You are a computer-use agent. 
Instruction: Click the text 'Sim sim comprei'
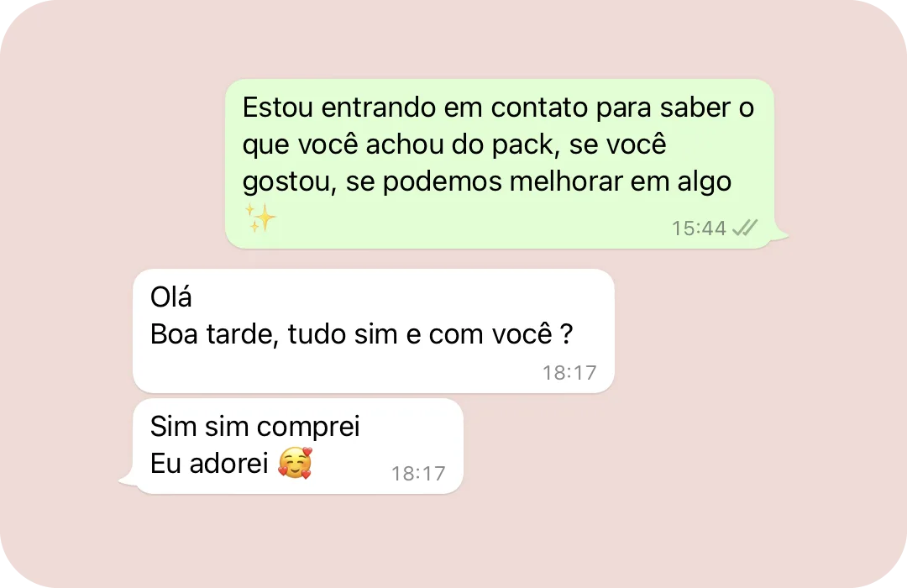pos(255,427)
